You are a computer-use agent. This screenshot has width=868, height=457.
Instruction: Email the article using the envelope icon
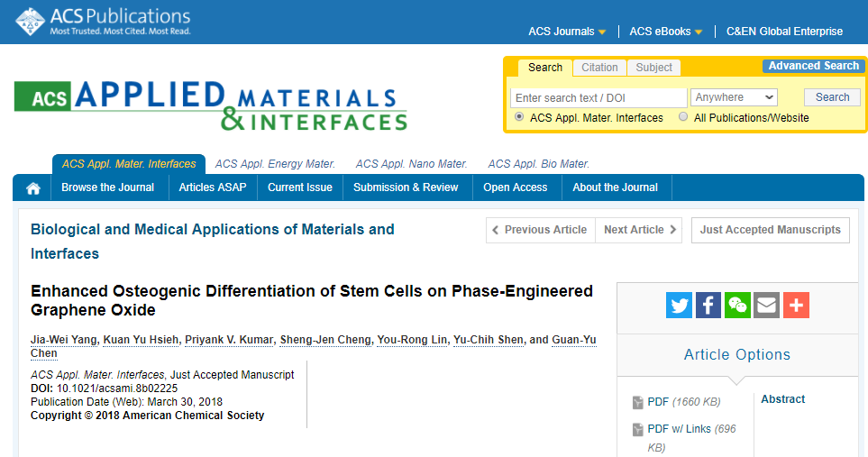tap(767, 305)
